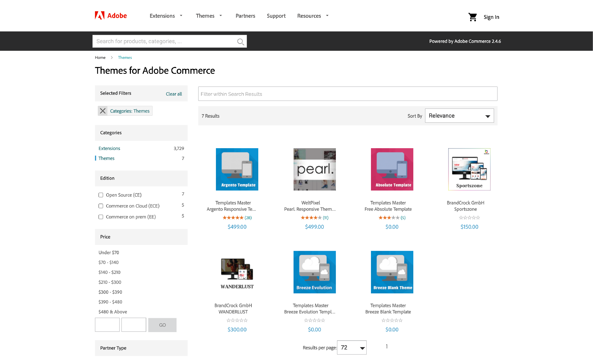
Task: Focus Filter within Search Results field
Action: coord(348,94)
